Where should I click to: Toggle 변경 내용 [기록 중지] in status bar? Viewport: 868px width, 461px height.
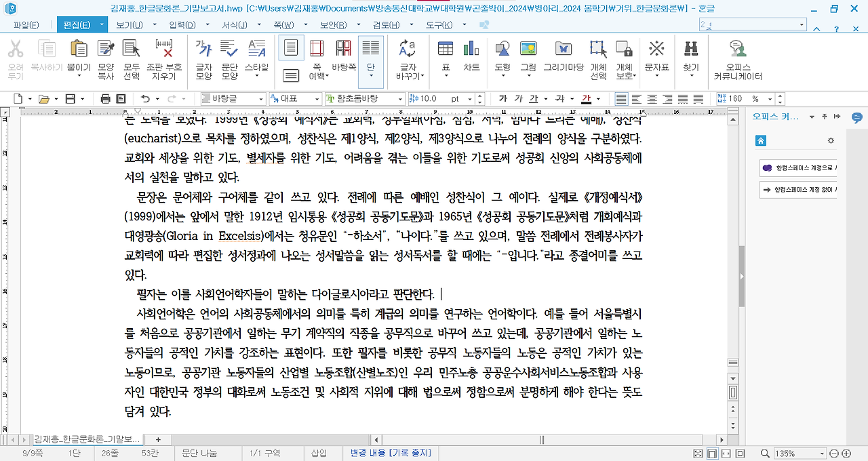(391, 453)
